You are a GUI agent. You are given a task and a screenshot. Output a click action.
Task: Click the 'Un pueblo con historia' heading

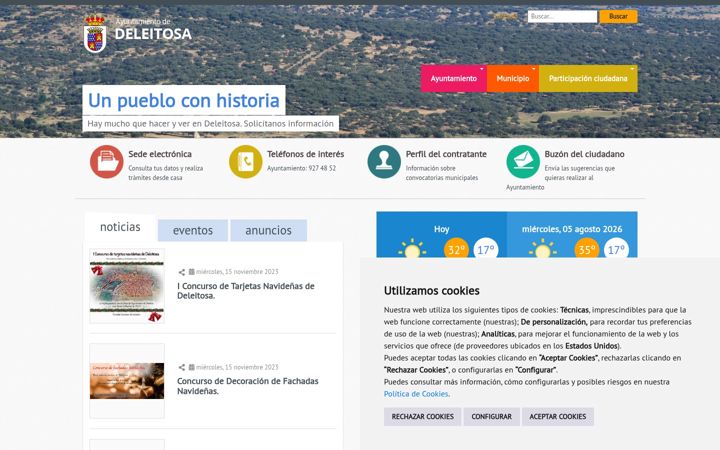pyautogui.click(x=184, y=101)
